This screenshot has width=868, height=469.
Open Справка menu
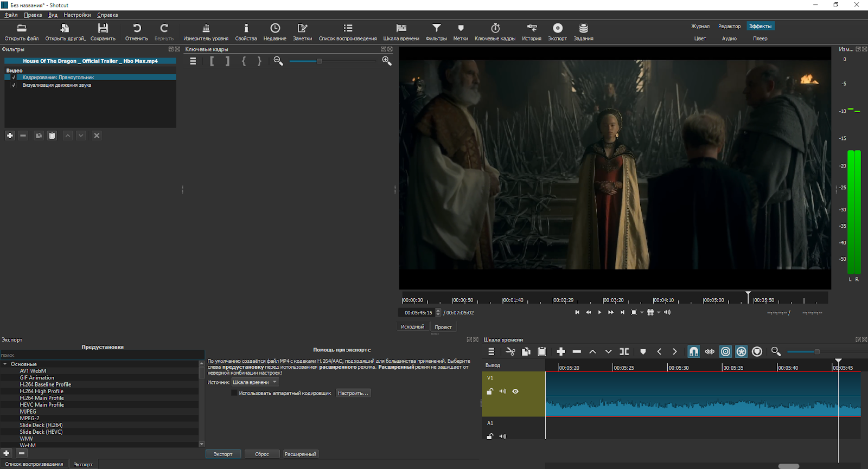pyautogui.click(x=107, y=15)
